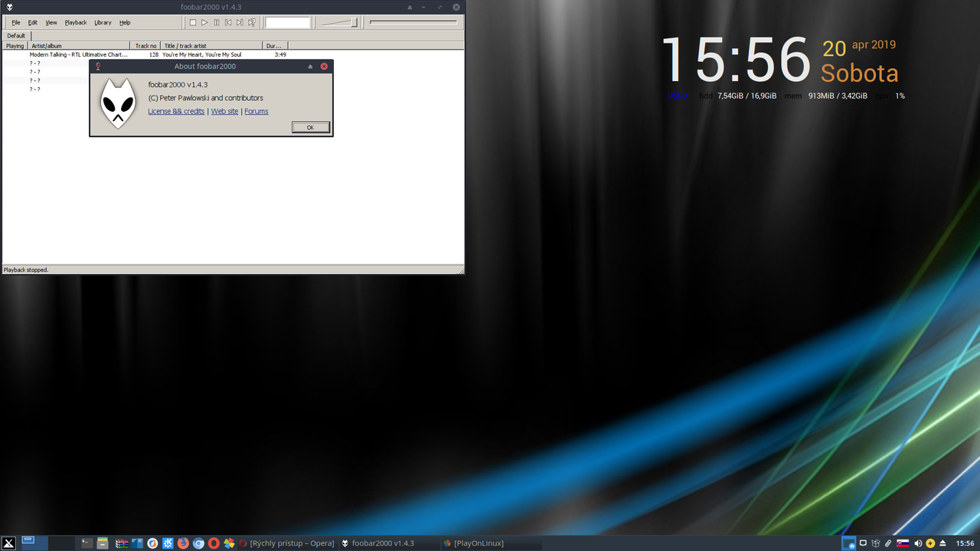This screenshot has width=980, height=551.
Task: Click the wine glass icon in About titlebar
Action: pyautogui.click(x=98, y=67)
